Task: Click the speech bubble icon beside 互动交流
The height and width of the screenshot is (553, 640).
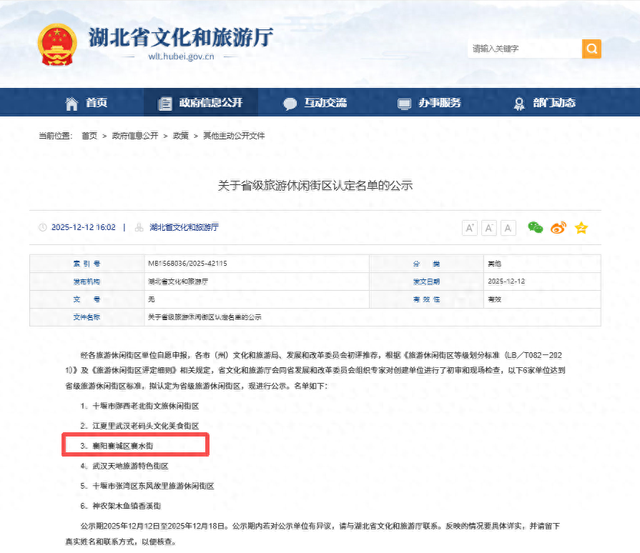Action: tap(290, 104)
